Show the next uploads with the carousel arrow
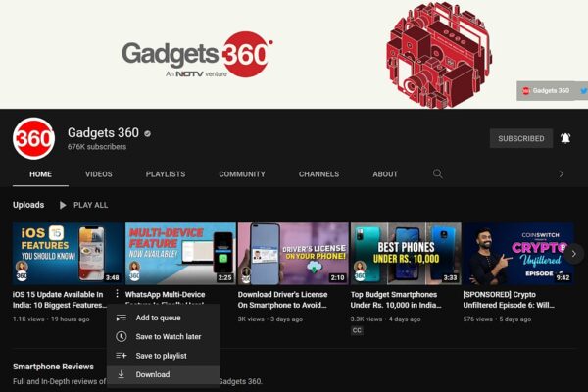Viewport: 588px width, 392px height. [x=573, y=254]
